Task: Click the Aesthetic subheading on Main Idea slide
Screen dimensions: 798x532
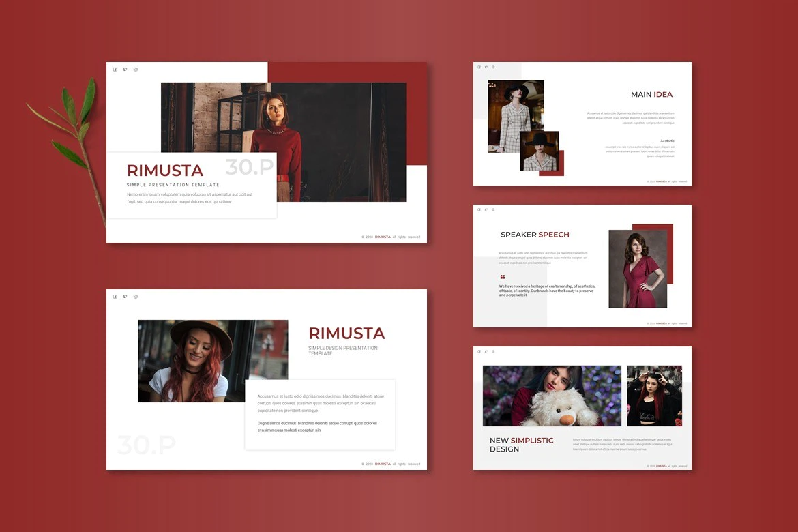Action: pyautogui.click(x=667, y=141)
